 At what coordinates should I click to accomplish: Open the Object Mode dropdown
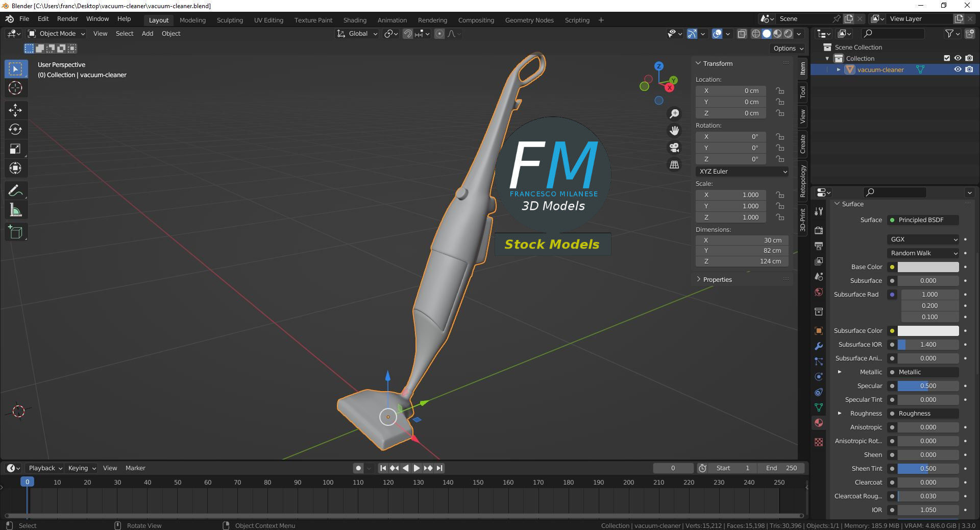click(x=56, y=34)
